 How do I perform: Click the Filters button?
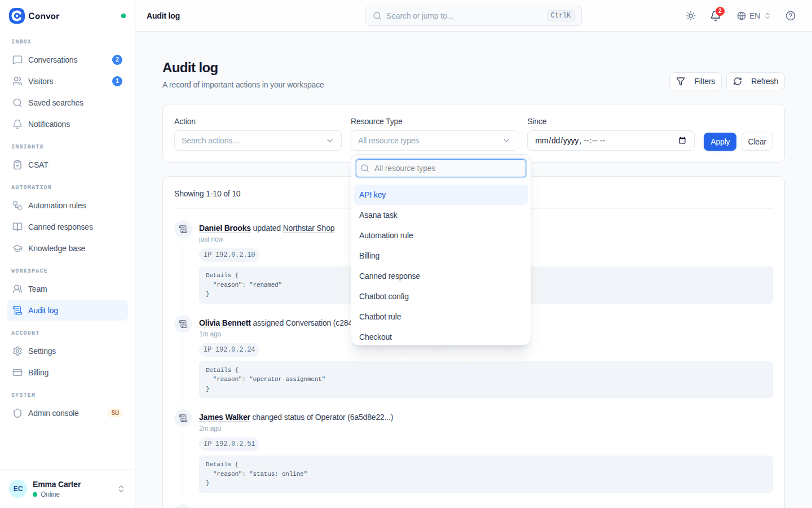click(695, 81)
